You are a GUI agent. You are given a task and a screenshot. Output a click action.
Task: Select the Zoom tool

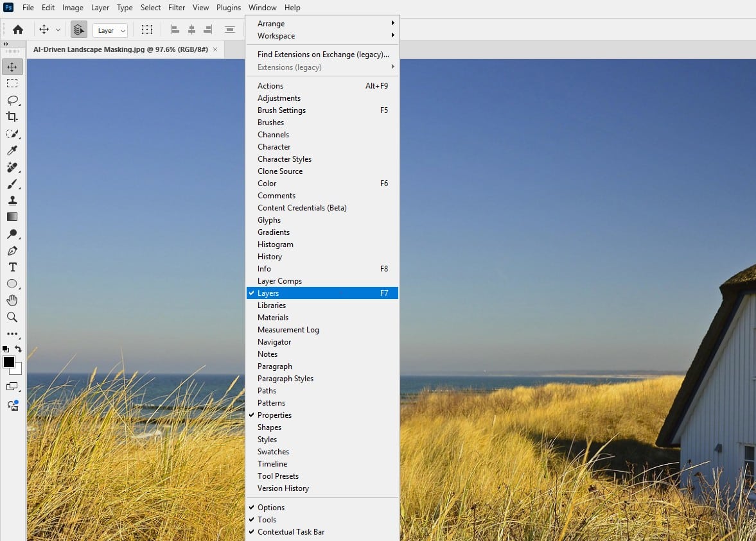click(12, 317)
